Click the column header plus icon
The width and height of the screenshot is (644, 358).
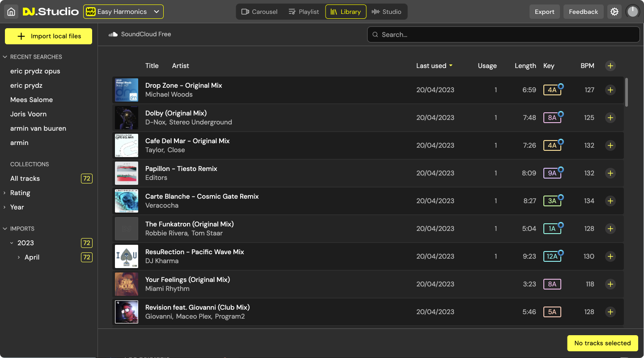point(610,66)
